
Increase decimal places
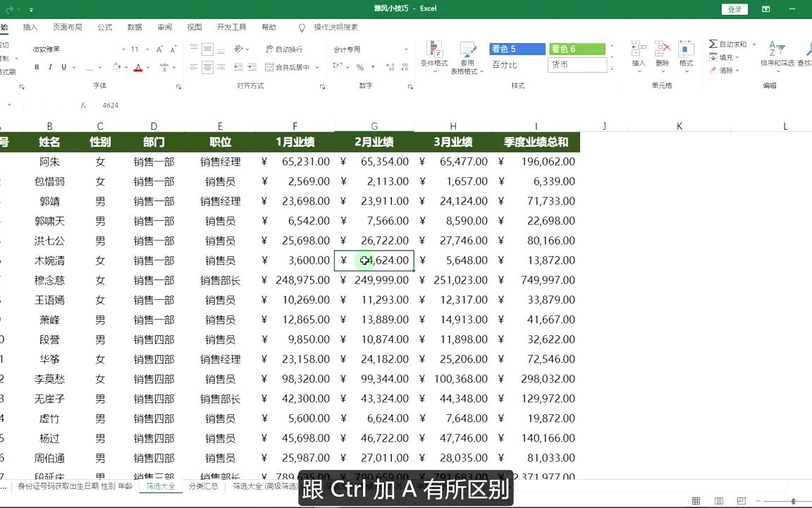tap(390, 68)
